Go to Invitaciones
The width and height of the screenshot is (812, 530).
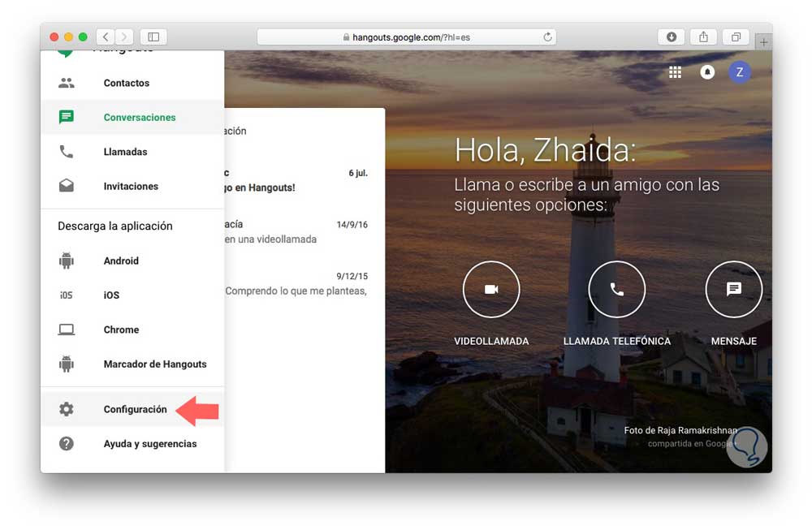click(132, 187)
